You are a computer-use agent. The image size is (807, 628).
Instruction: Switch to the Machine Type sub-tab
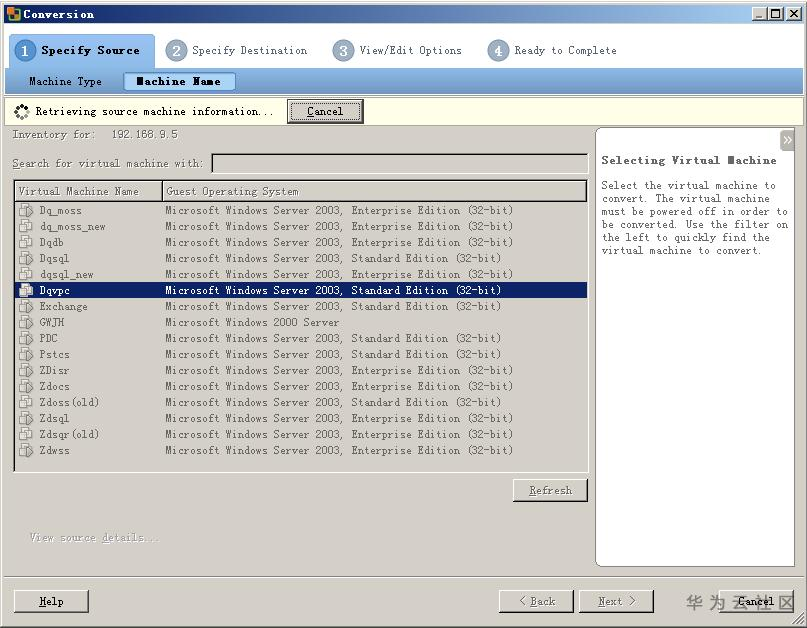tap(65, 81)
